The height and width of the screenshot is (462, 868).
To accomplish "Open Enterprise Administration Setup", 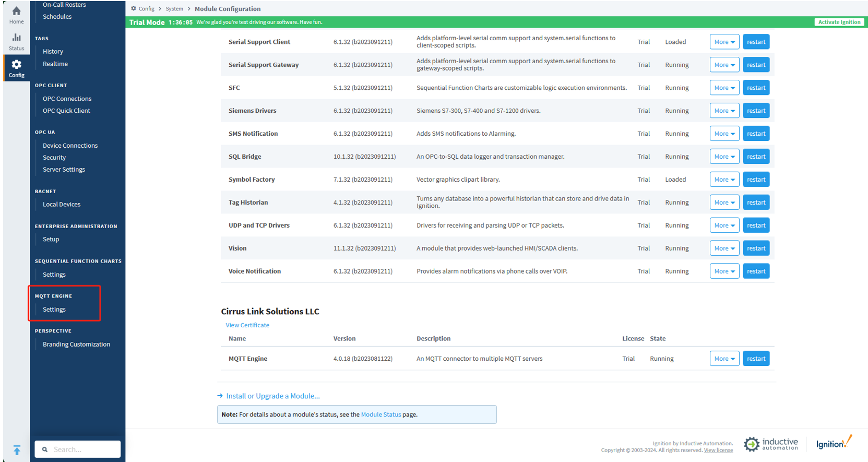I will point(51,240).
